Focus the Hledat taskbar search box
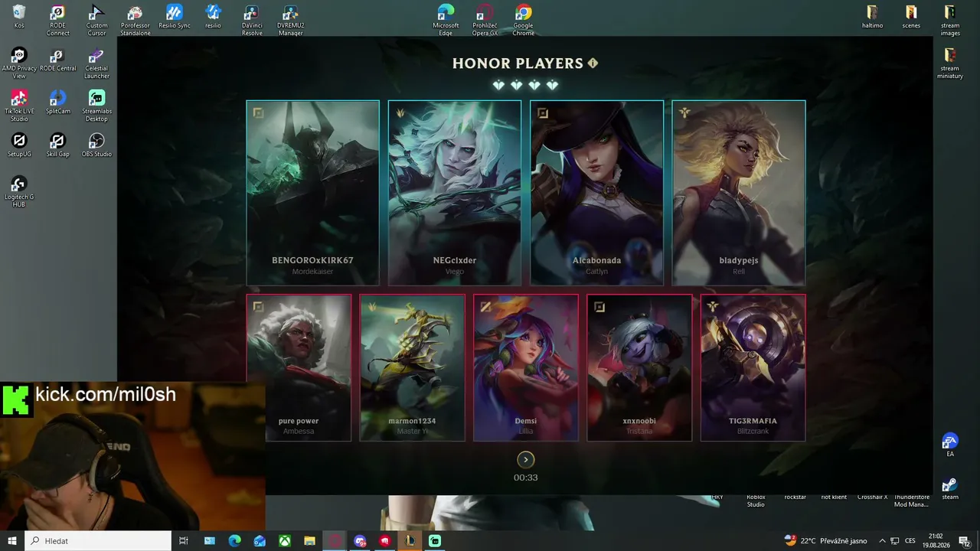 click(x=97, y=541)
